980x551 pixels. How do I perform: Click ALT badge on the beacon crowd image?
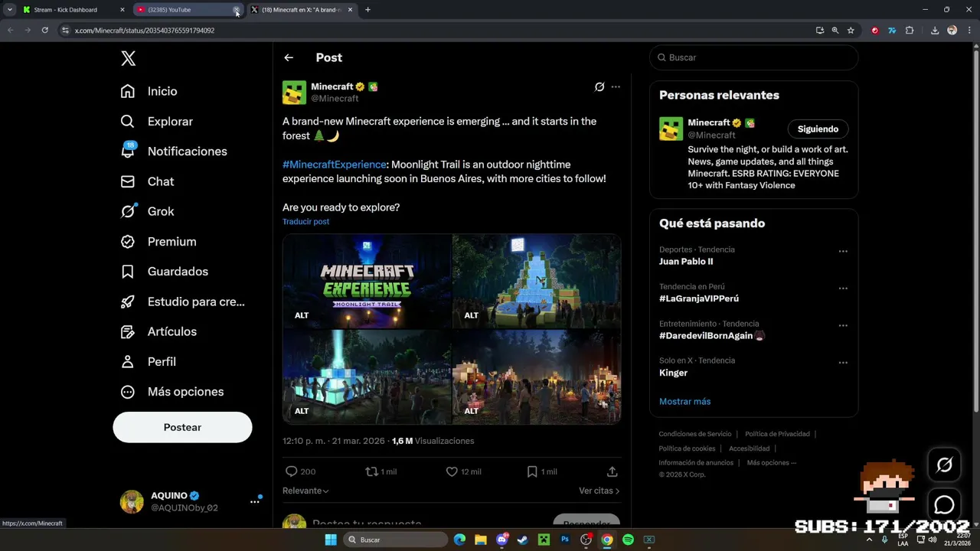pos(302,411)
